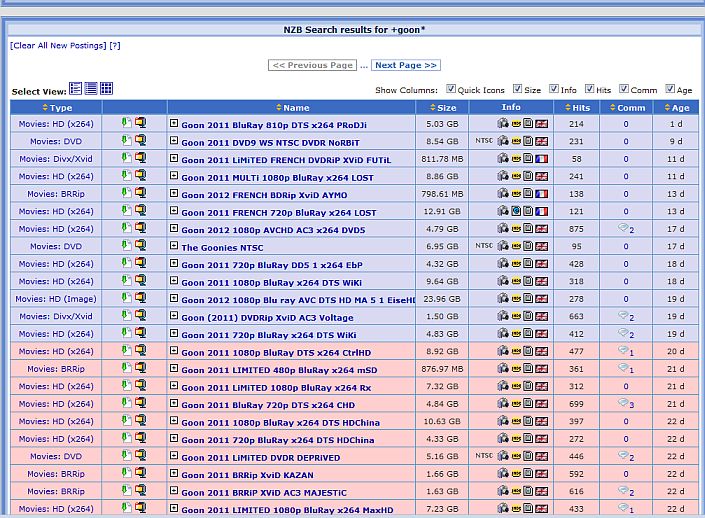Screen dimensions: 705x518
Task: Open comments bubble for Goon (2011) DVDRip Voltage
Action: click(x=625, y=316)
